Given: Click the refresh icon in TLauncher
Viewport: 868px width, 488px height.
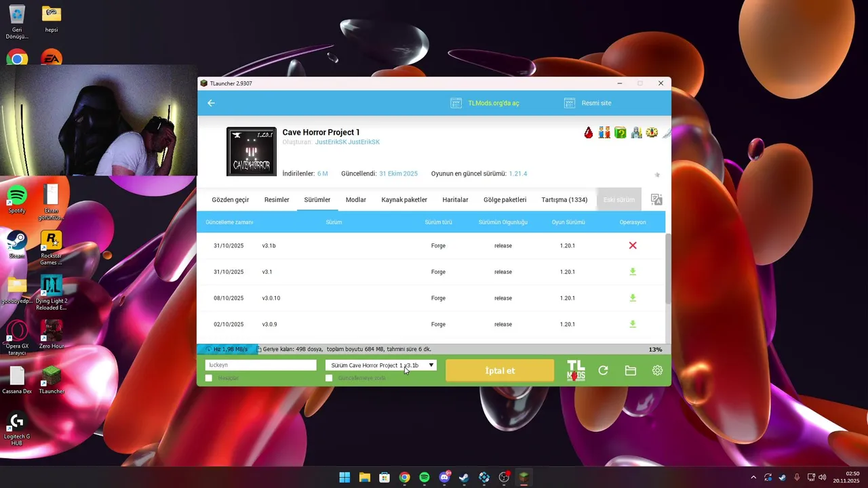Looking at the screenshot, I should tap(603, 371).
